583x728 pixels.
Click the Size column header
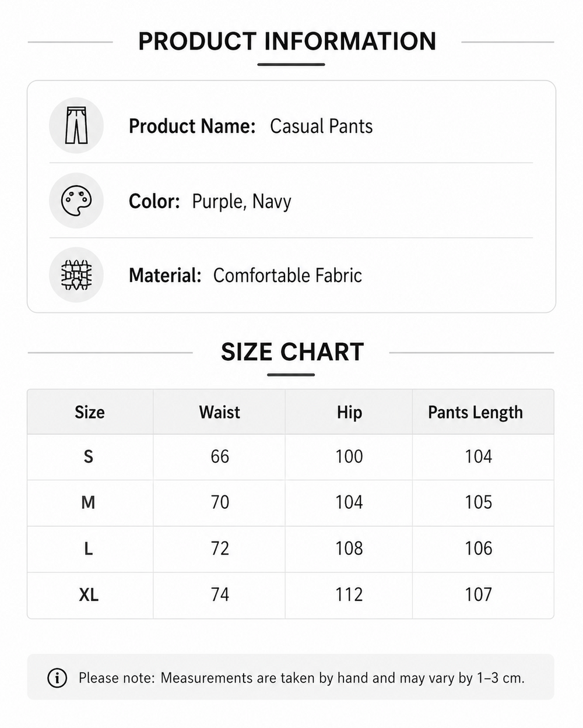pos(90,412)
